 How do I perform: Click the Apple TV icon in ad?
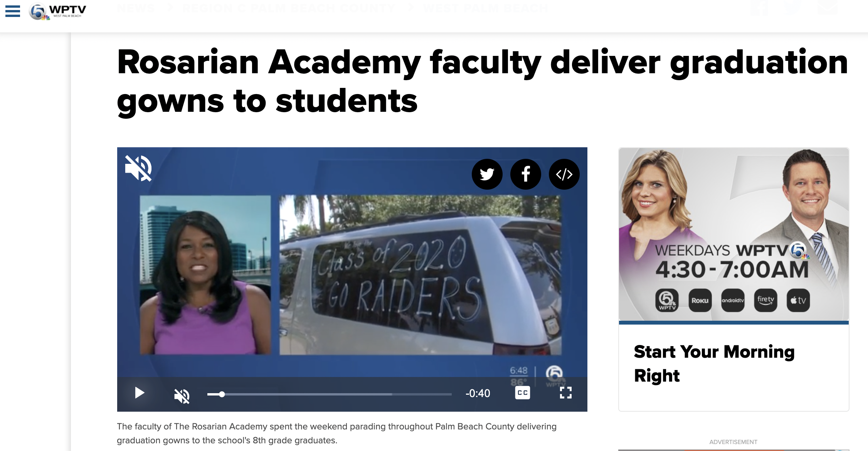(798, 300)
